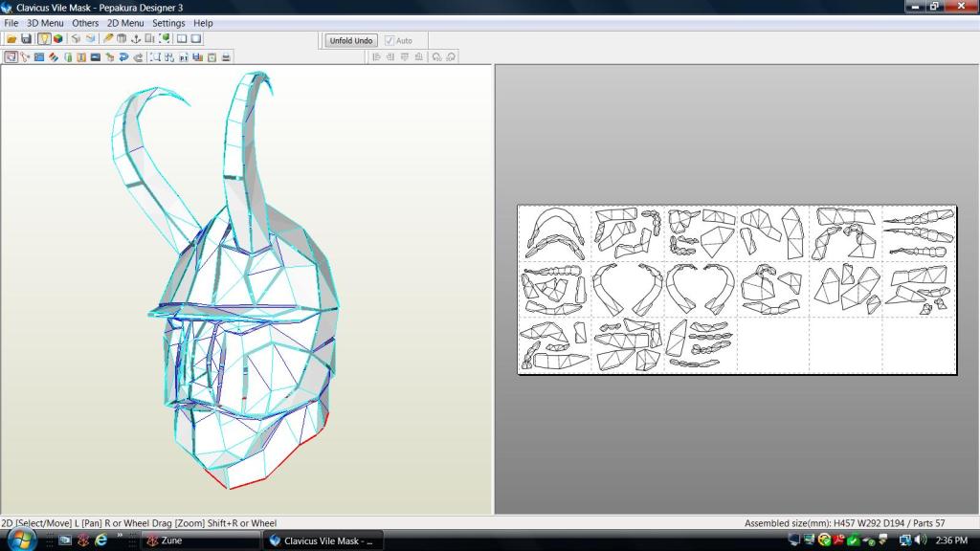
Task: Click the align top icon
Action: 405,56
